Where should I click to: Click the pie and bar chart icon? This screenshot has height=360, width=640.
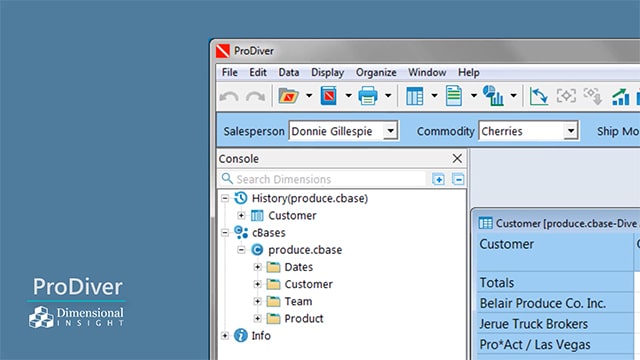493,96
